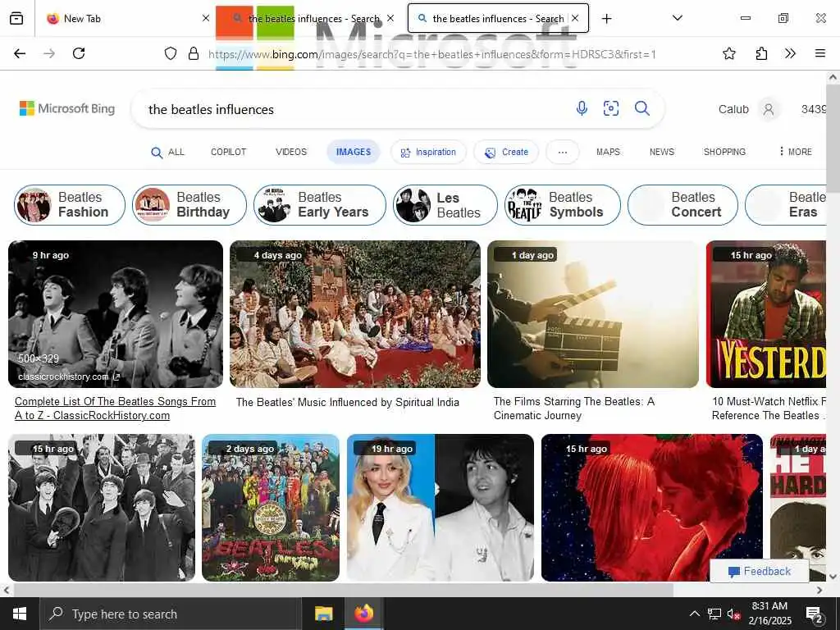Select the Beatles Concert suggestion chip
Image resolution: width=840 pixels, height=630 pixels.
(x=682, y=204)
